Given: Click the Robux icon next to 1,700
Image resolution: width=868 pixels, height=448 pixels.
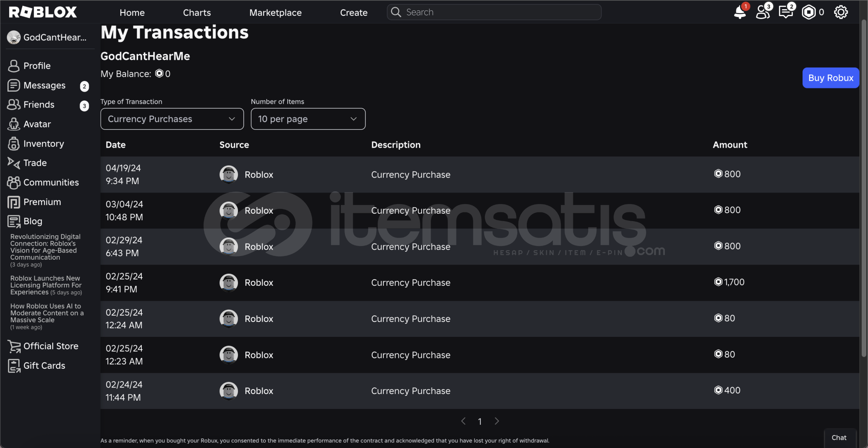Looking at the screenshot, I should pyautogui.click(x=718, y=282).
